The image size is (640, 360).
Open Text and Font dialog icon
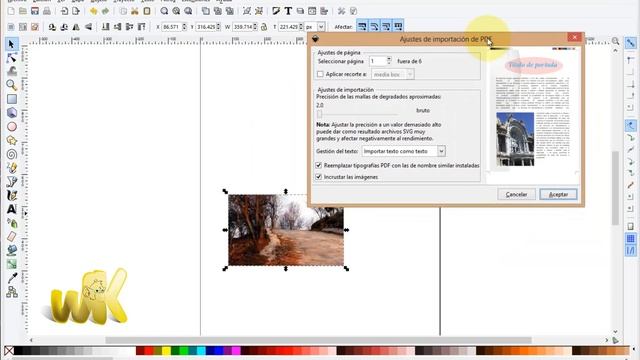[288, 11]
